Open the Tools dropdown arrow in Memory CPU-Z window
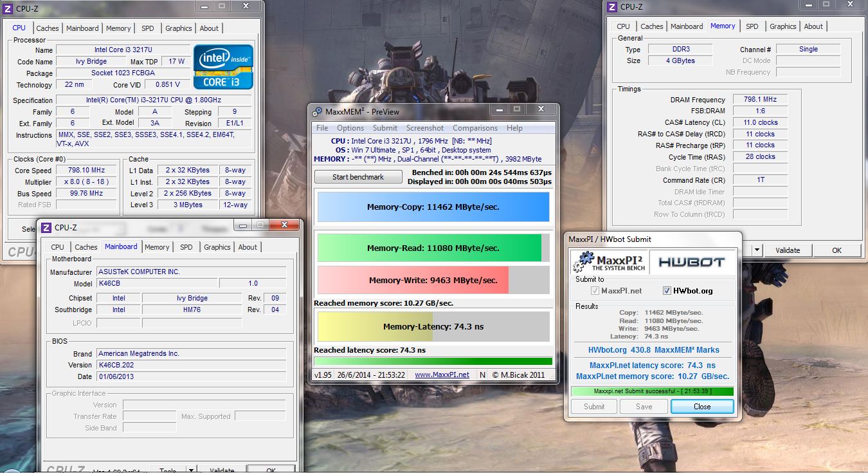This screenshot has width=868, height=473. pyautogui.click(x=757, y=250)
